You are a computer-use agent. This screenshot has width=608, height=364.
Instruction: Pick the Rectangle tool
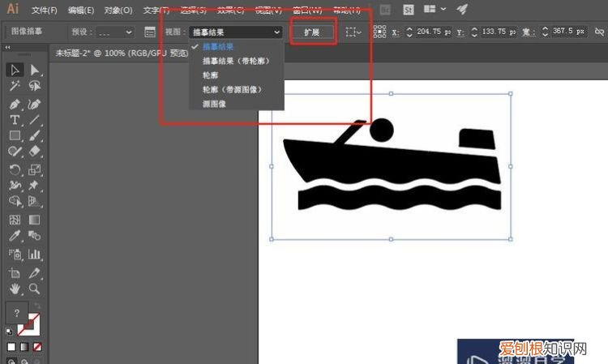(x=15, y=135)
